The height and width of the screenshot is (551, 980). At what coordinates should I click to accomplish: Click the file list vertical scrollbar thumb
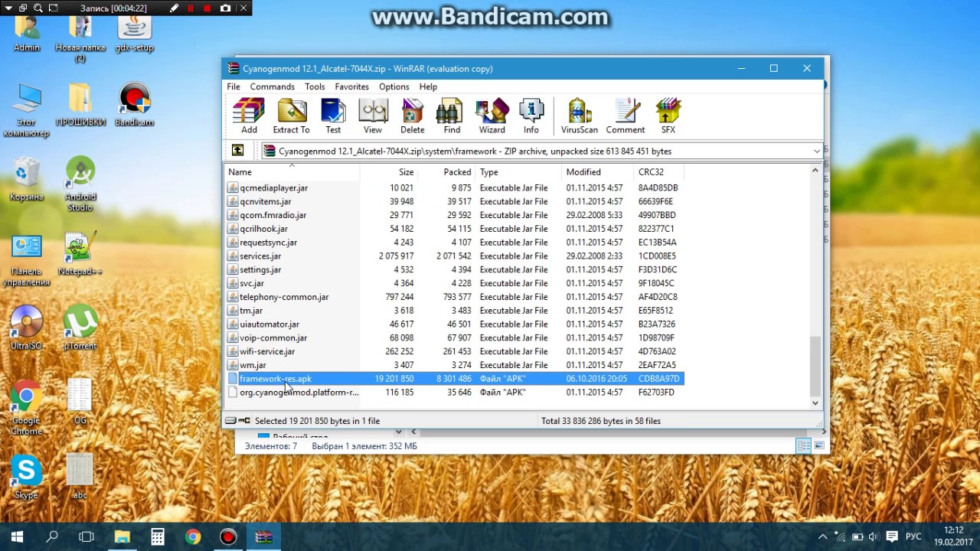(815, 366)
